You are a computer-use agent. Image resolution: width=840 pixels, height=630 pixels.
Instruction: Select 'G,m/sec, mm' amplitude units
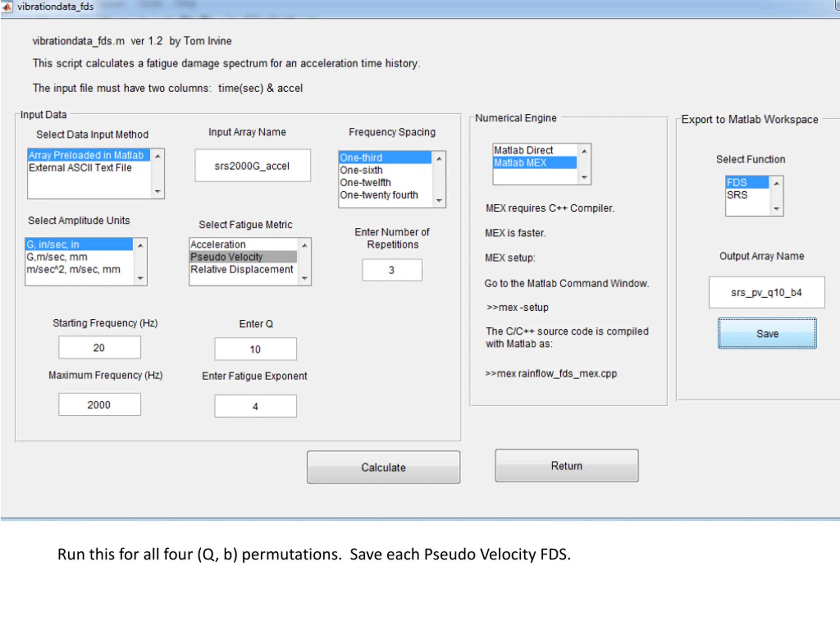[79, 257]
